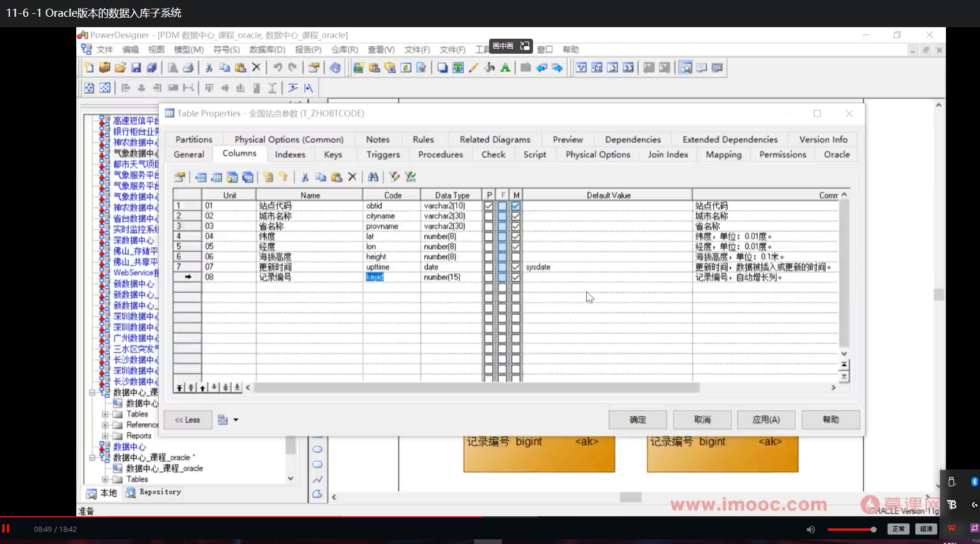Toggle Mandatory checkbox for the keyid row
Image resolution: width=980 pixels, height=544 pixels.
tap(516, 277)
